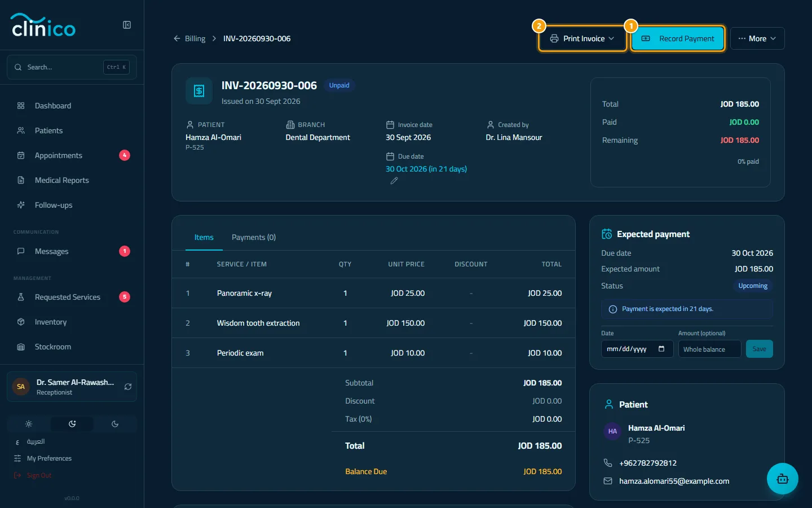Click the Whole balance amount field
The width and height of the screenshot is (812, 508).
(x=709, y=349)
